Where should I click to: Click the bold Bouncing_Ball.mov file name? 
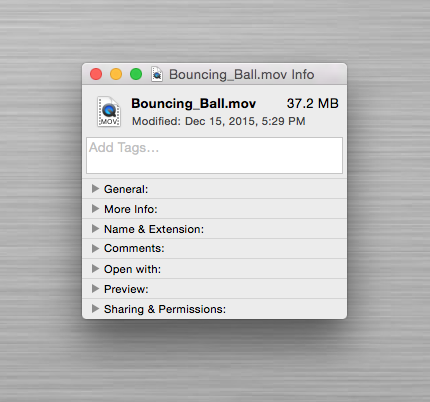[194, 104]
